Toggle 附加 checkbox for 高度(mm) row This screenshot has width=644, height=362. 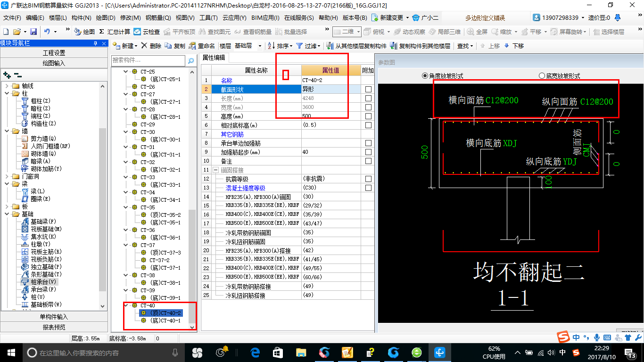point(368,116)
